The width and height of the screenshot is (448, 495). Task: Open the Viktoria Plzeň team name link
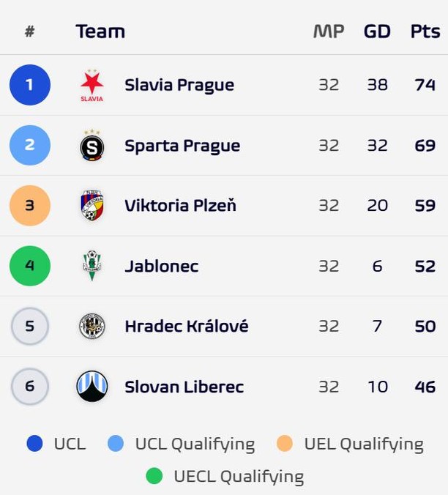coord(180,205)
